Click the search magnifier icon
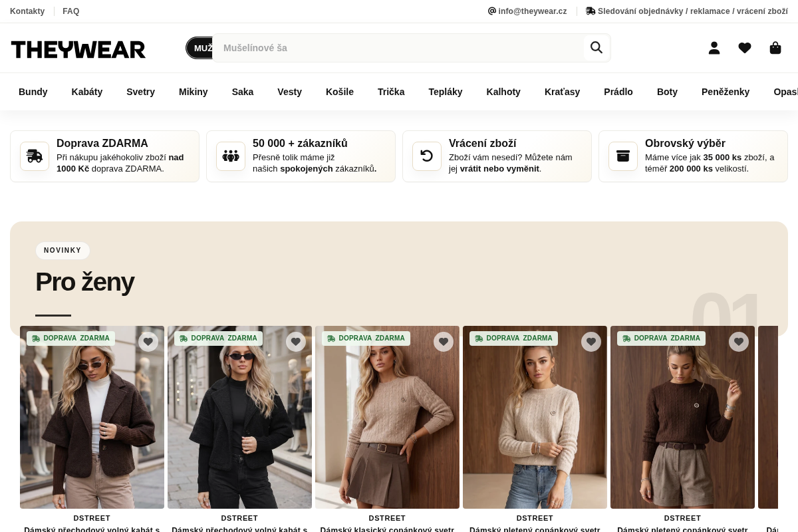The width and height of the screenshot is (798, 532). tap(597, 48)
